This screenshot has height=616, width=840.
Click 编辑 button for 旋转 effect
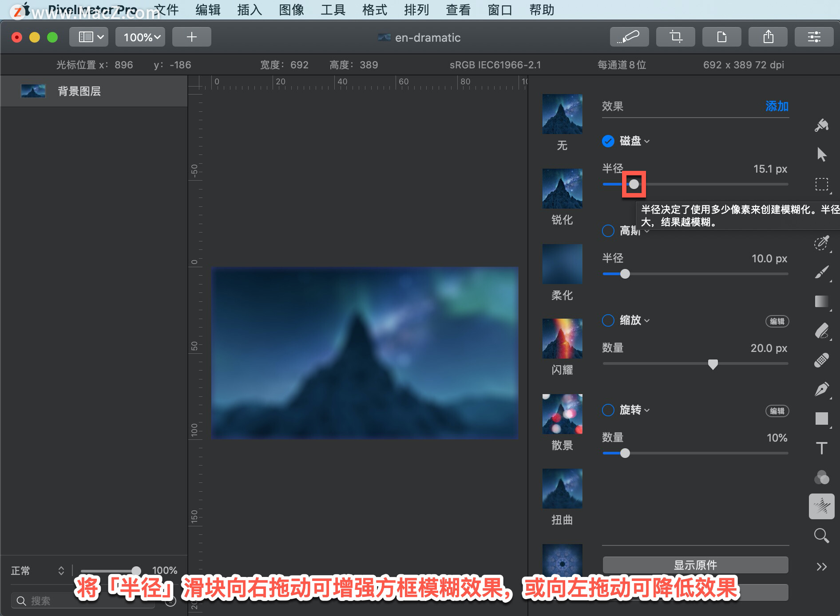[777, 411]
